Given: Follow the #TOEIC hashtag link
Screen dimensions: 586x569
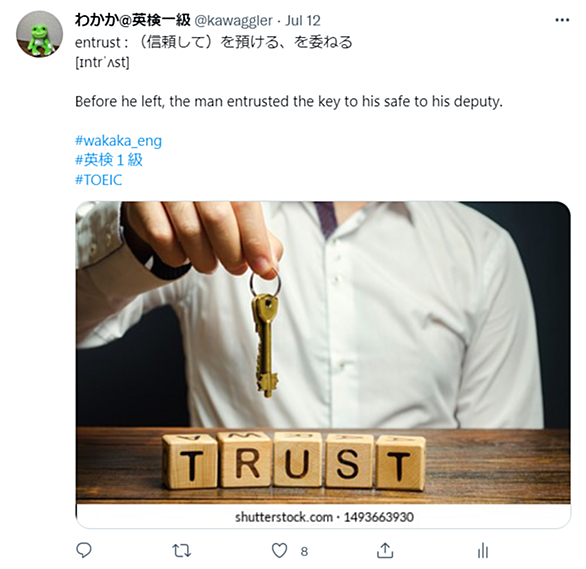Looking at the screenshot, I should pos(99,180).
